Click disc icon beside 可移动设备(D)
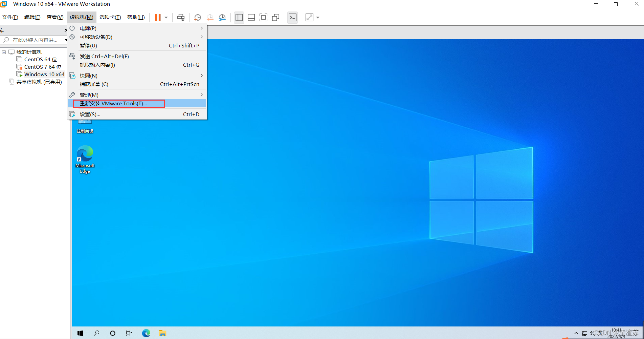The height and width of the screenshot is (339, 644). click(72, 37)
